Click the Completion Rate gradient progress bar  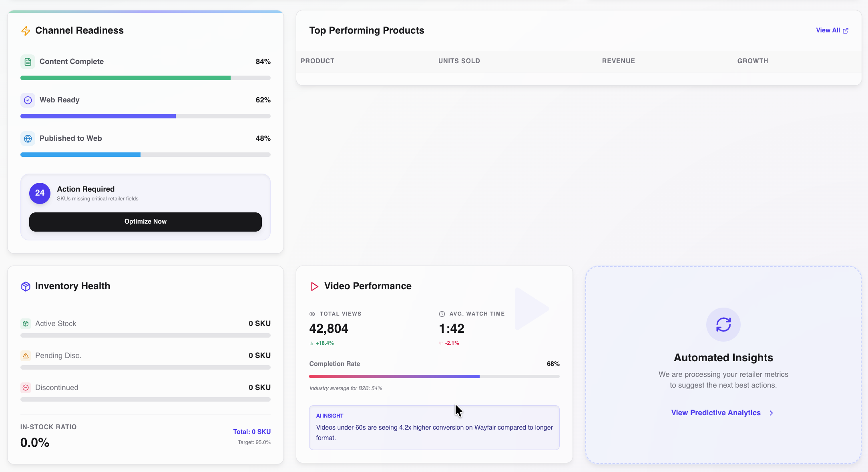coord(434,376)
